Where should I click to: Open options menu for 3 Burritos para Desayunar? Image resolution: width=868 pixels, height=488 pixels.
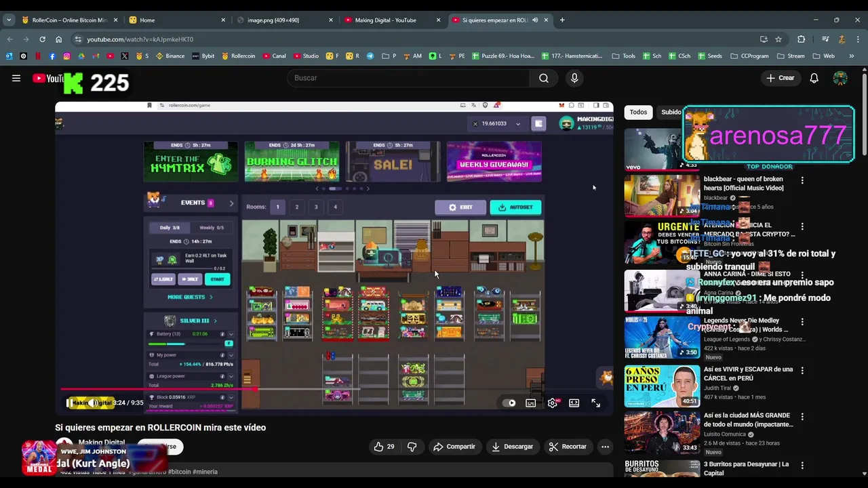coord(802,466)
